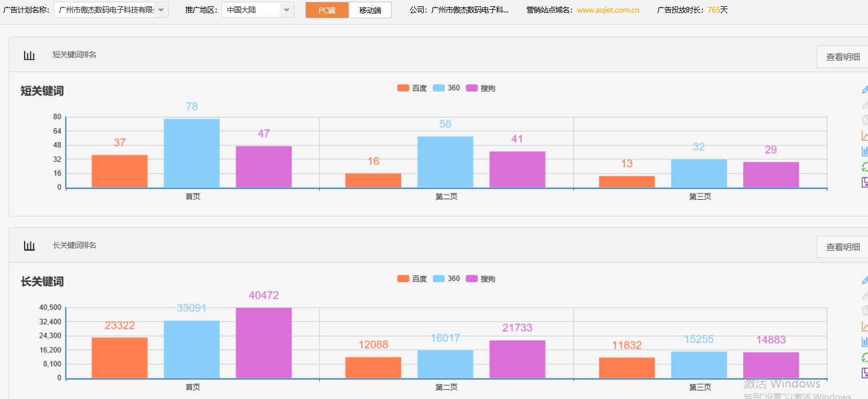
Task: Click the chart icon beside 短关键词排名 header
Action: pos(29,54)
